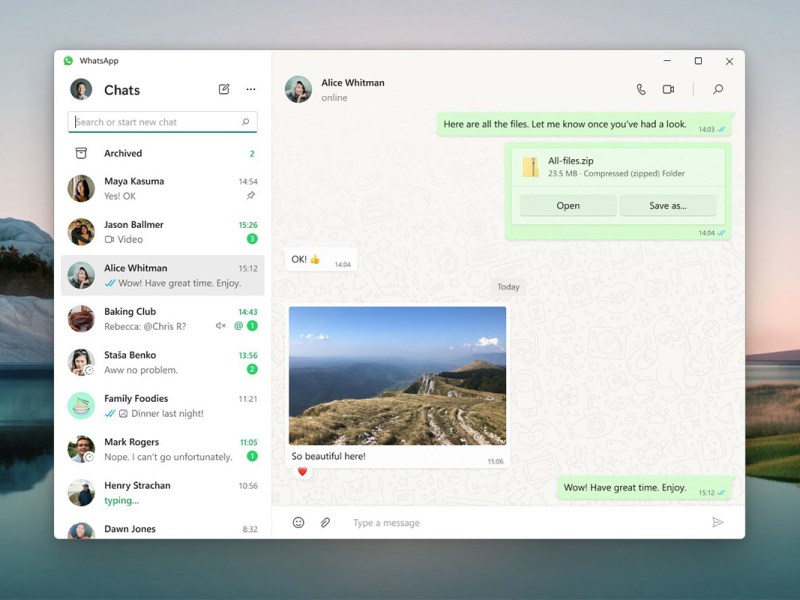Click the photo icon in Family Foodies preview

(123, 413)
